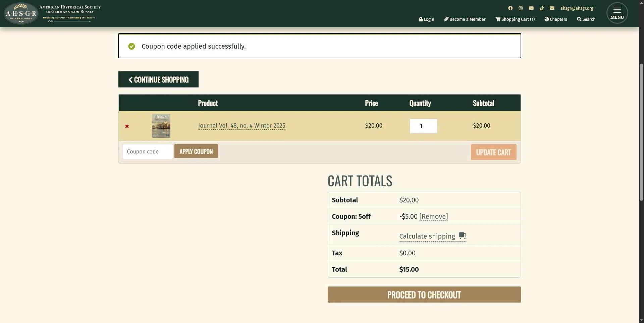Focus the Coupon code field
Viewport: 644px width, 323px height.
148,151
